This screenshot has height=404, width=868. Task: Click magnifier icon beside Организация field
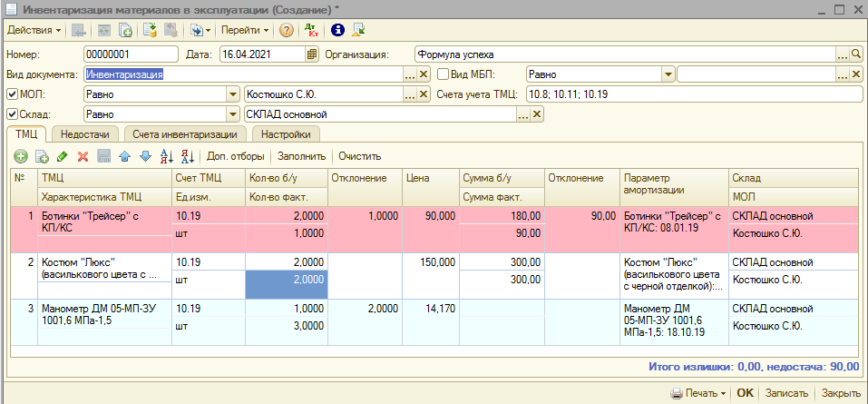pos(855,54)
